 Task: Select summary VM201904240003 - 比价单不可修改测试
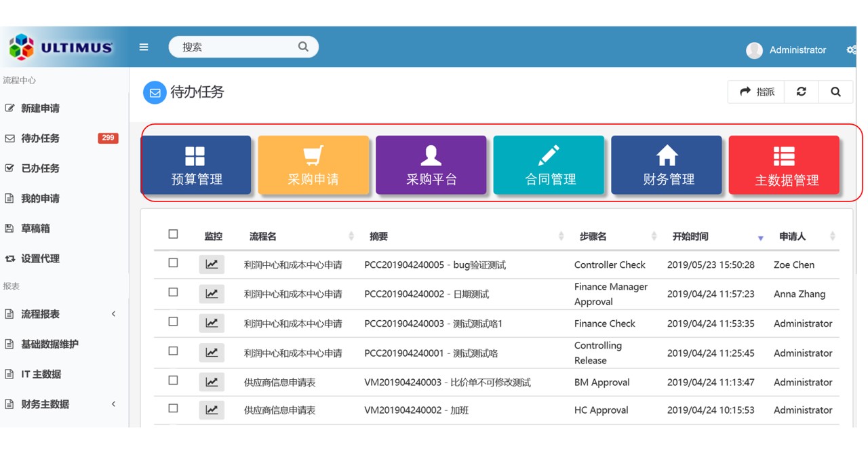click(448, 383)
